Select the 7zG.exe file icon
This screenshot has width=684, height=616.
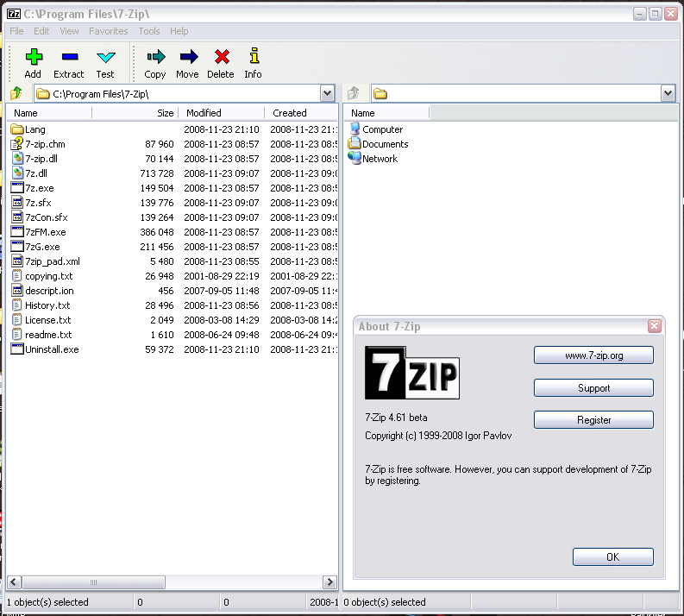[16, 247]
